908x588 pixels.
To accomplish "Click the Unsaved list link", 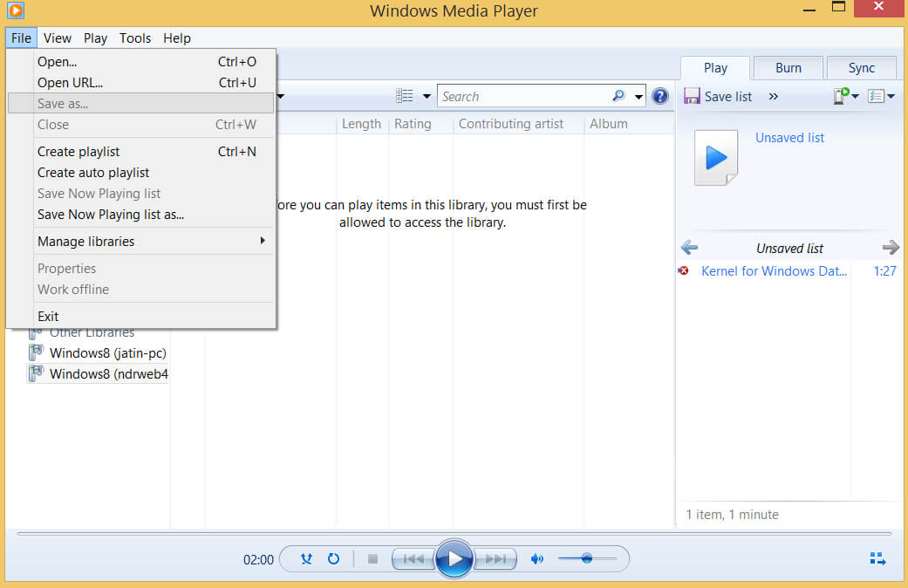I will coord(789,137).
